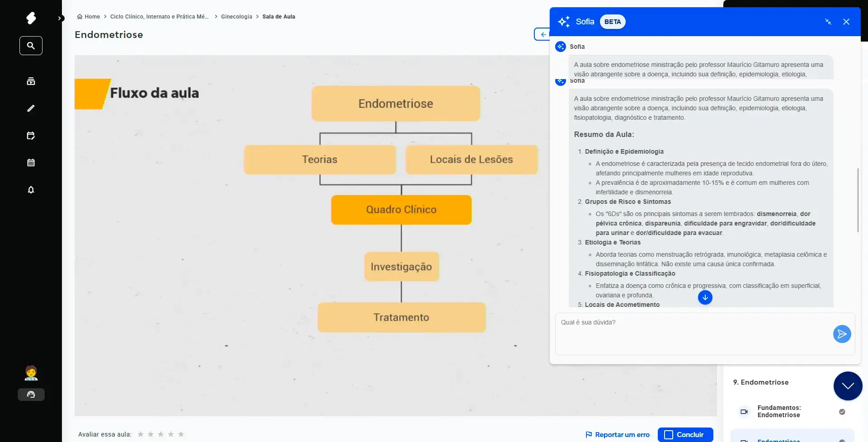Click the 'Qual é sua dúvida?' input field
The width and height of the screenshot is (868, 442).
pos(692,334)
